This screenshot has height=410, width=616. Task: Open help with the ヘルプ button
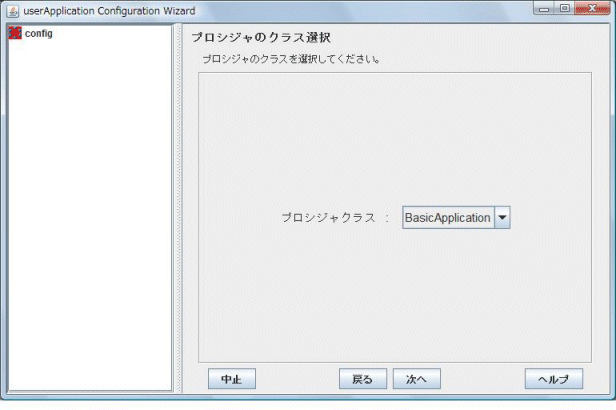pos(554,379)
